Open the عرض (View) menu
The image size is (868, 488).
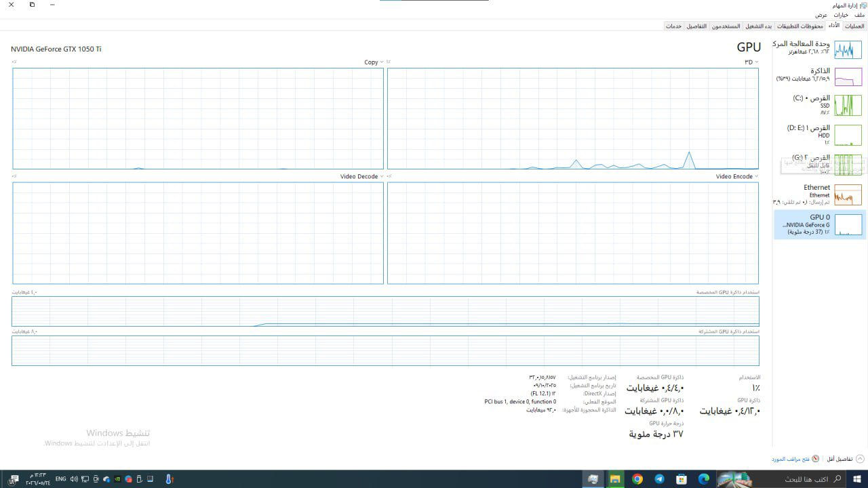click(821, 15)
